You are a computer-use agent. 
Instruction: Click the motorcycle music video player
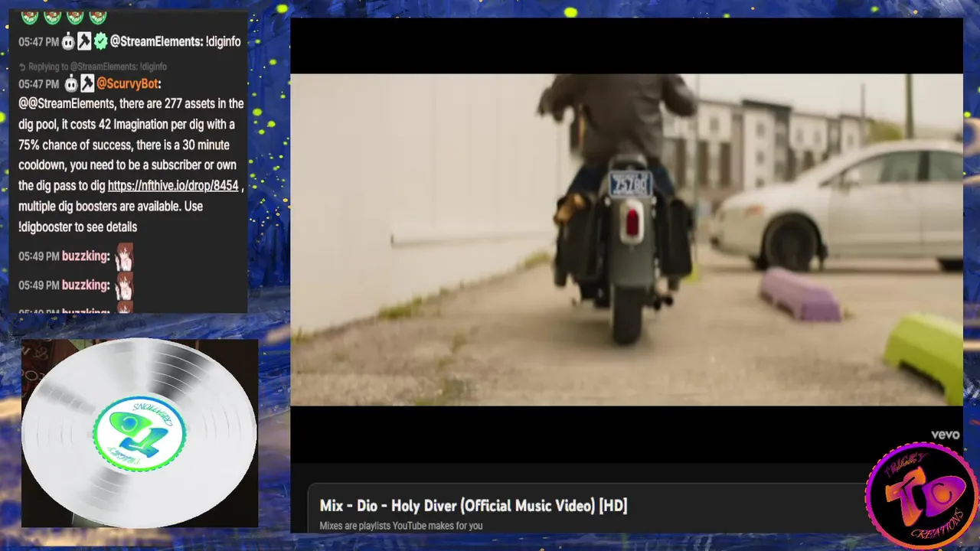coord(626,240)
